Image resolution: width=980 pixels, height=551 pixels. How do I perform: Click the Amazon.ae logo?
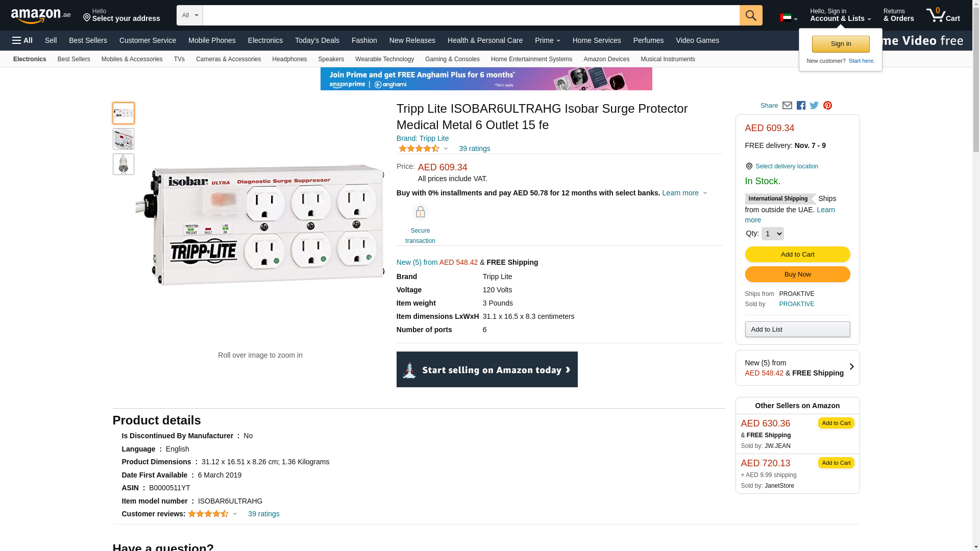tap(41, 16)
